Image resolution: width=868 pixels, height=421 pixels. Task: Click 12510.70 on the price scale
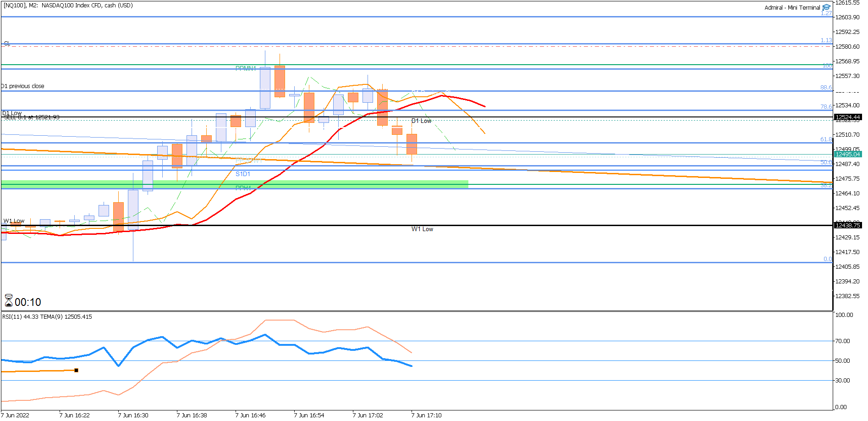tap(847, 135)
